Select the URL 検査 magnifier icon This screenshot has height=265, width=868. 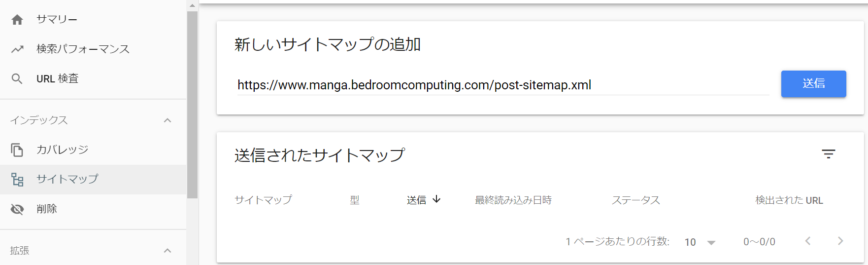click(x=17, y=78)
